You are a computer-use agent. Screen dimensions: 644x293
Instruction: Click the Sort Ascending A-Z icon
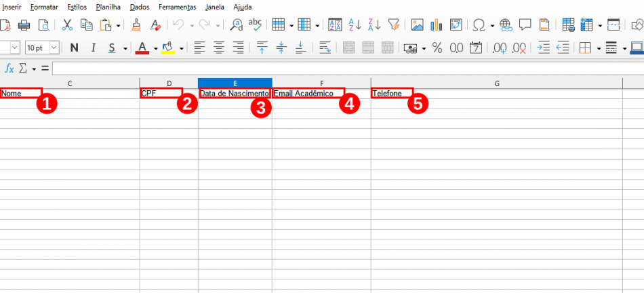coord(355,24)
